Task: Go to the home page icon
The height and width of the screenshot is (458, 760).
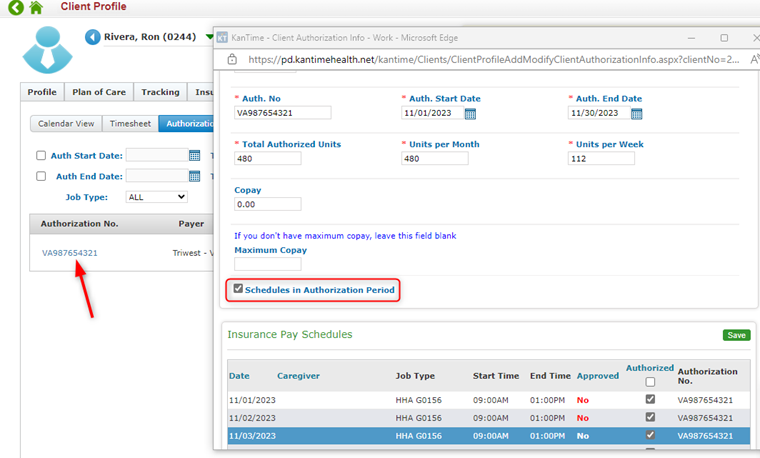Action: (36, 8)
